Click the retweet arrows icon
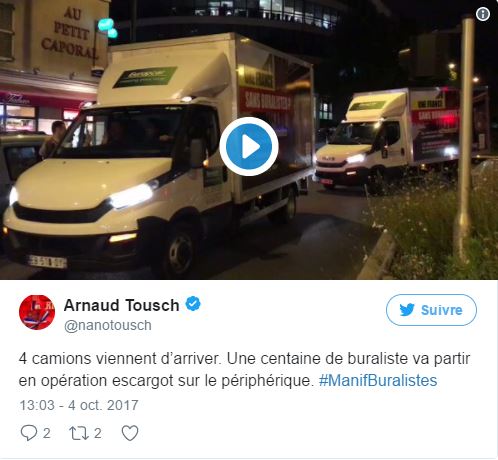This screenshot has width=498, height=460. [79, 433]
